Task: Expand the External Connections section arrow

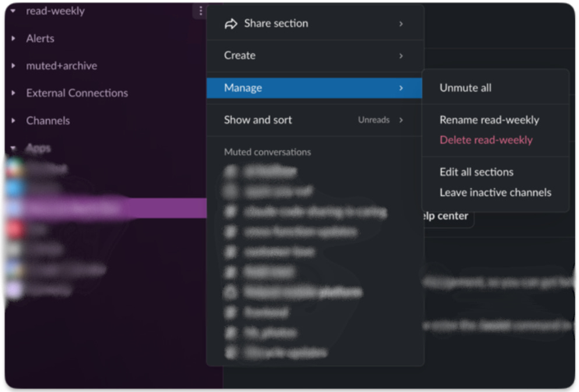Action: [13, 93]
